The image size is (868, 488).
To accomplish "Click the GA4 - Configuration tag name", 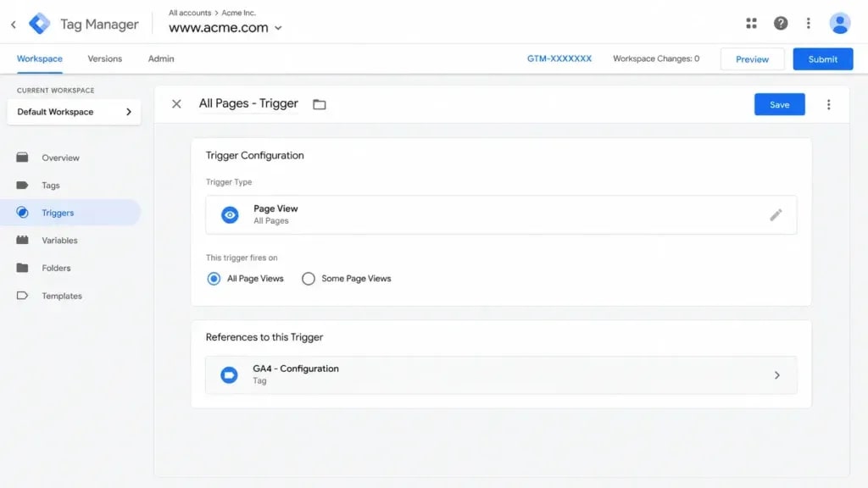I will (x=296, y=369).
